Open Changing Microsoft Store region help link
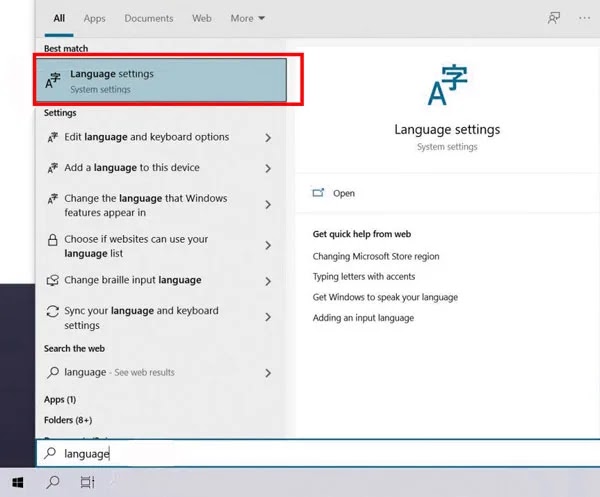This screenshot has height=497, width=600. 376,256
